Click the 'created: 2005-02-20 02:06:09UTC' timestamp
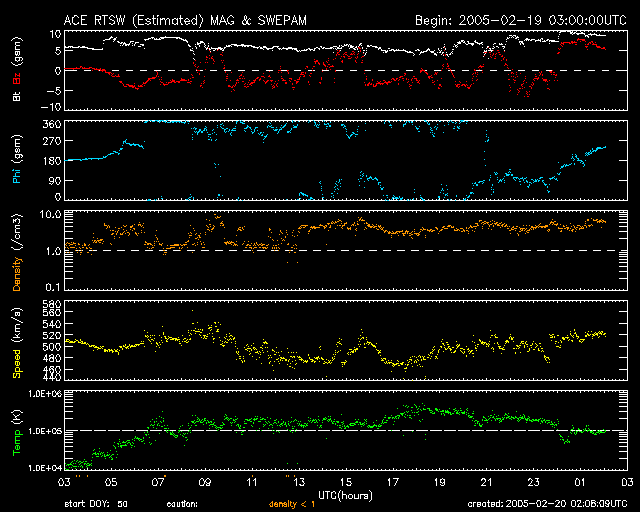The image size is (640, 512). pyautogui.click(x=547, y=504)
